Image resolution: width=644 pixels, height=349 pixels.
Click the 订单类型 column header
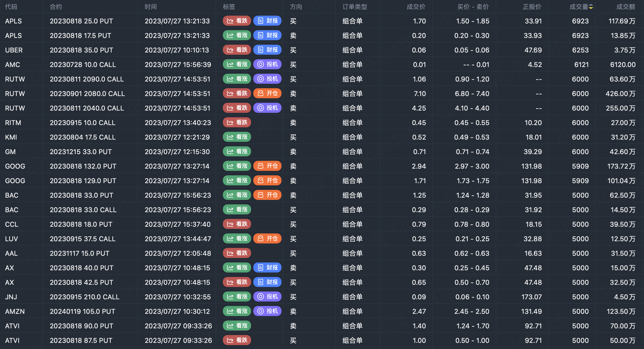(x=355, y=7)
